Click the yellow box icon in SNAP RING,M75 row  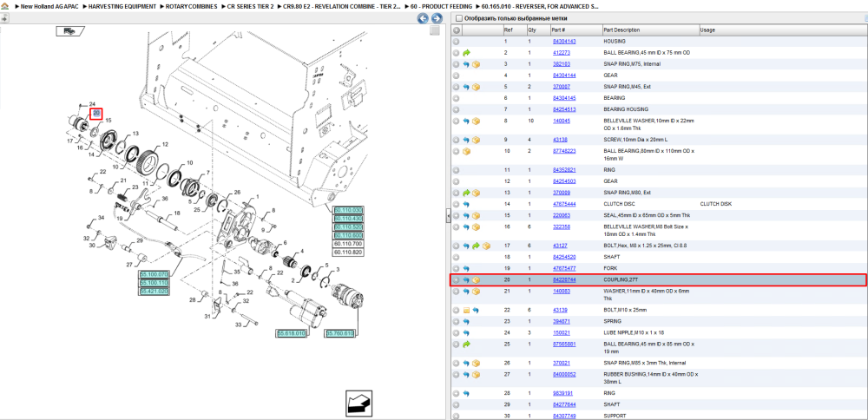tap(476, 64)
